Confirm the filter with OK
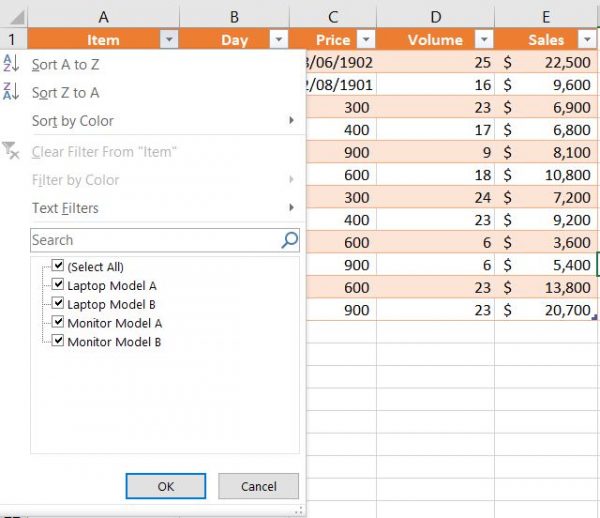The height and width of the screenshot is (518, 600). point(166,486)
